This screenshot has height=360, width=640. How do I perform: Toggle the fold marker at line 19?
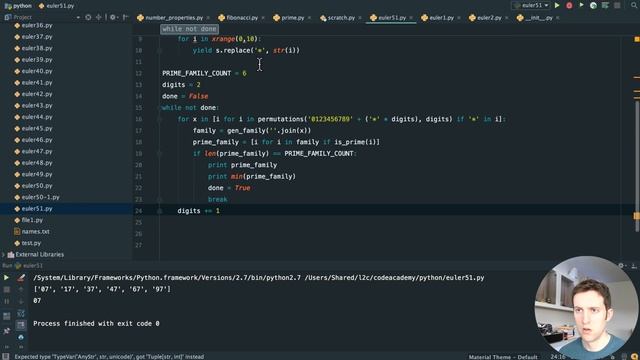point(160,153)
